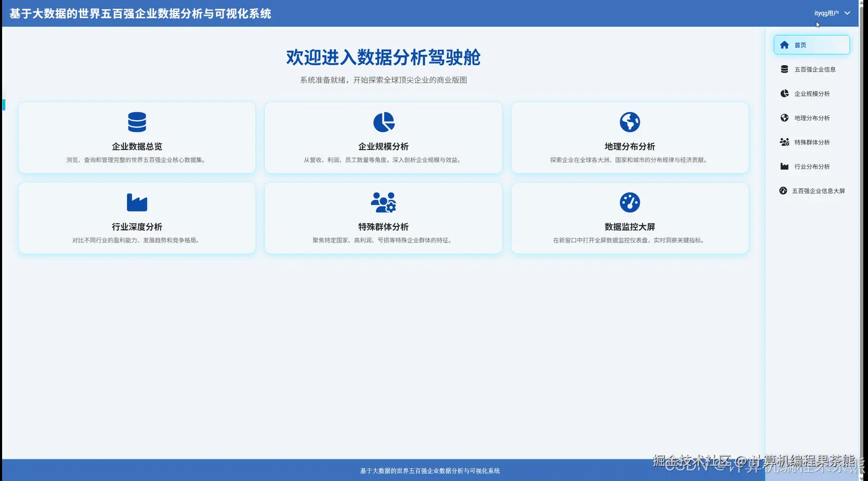This screenshot has width=868, height=481.
Task: Open the 行业深度分析 card title
Action: [137, 227]
